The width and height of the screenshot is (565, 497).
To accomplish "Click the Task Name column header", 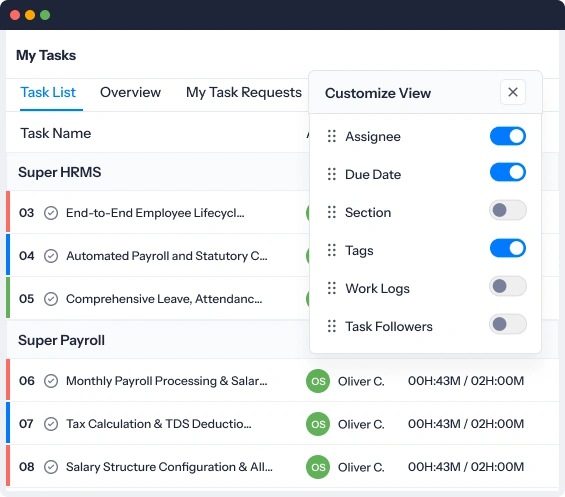I will click(55, 133).
